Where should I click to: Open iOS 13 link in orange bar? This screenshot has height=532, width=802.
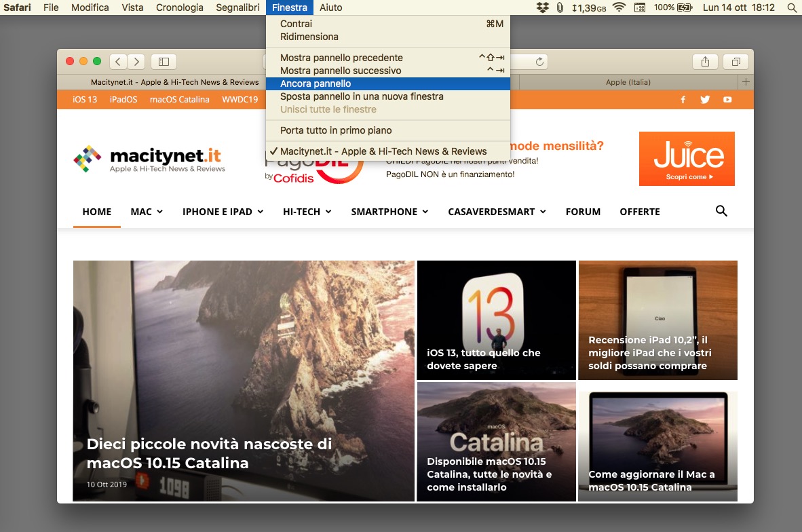coord(85,100)
